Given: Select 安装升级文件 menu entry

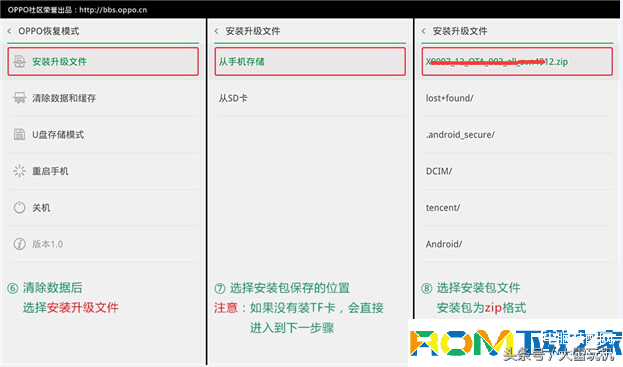Looking at the screenshot, I should pos(103,62).
